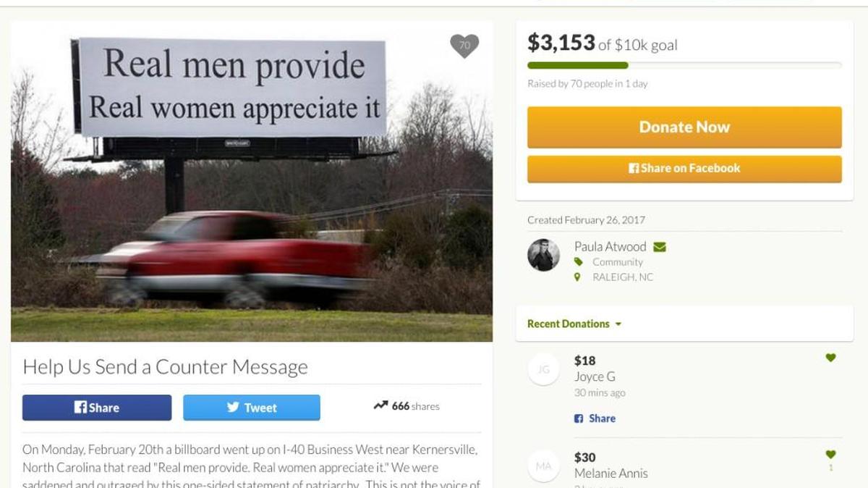This screenshot has height=488, width=868.
Task: Click the Share on Facebook button
Action: [684, 169]
